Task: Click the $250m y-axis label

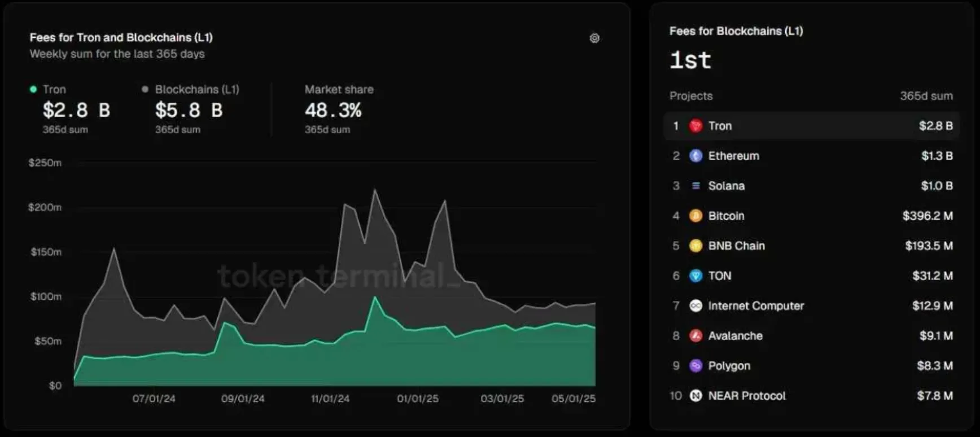Action: click(45, 163)
